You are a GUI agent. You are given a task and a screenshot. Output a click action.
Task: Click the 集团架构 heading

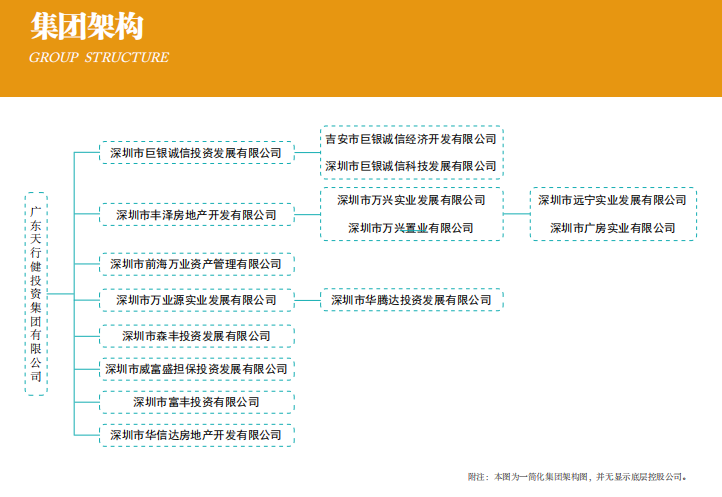86,27
